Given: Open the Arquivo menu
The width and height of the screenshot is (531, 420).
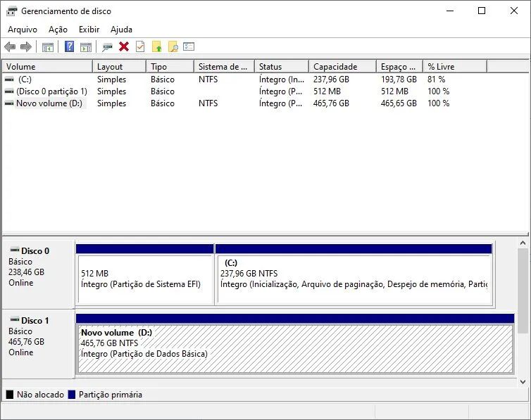Looking at the screenshot, I should click(x=23, y=30).
